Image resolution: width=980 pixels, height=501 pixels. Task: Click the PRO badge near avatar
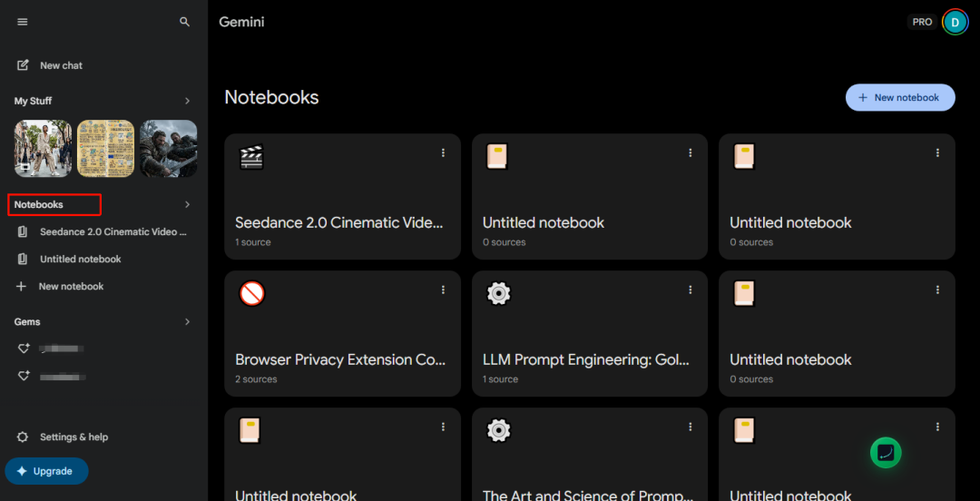coord(922,22)
